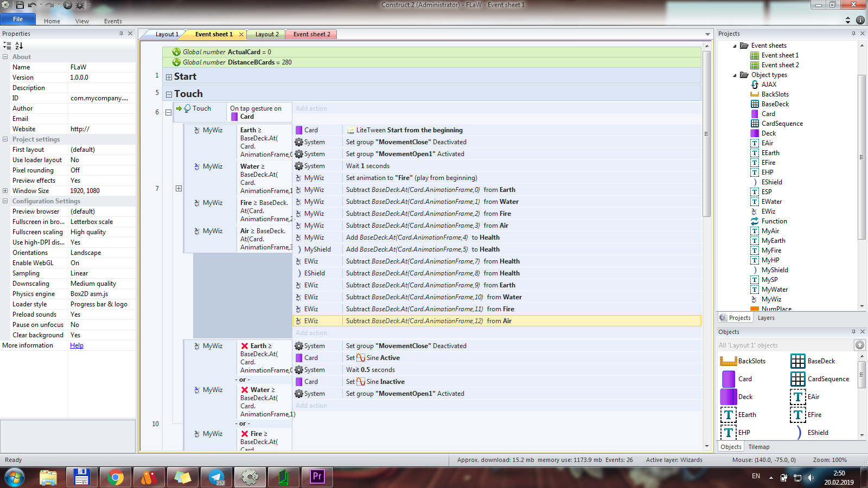Toggle the pin on the Objects panel
This screenshot has height=488, width=868.
pyautogui.click(x=853, y=332)
